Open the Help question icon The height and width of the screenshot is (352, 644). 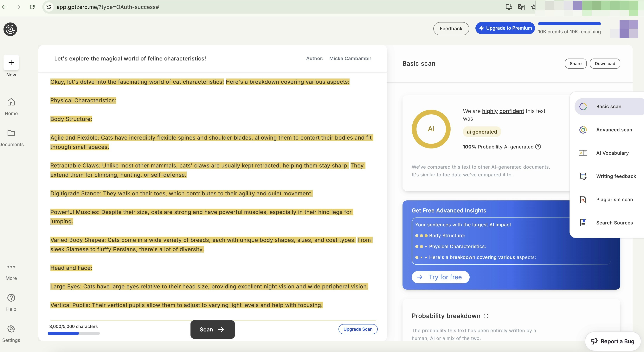(11, 298)
